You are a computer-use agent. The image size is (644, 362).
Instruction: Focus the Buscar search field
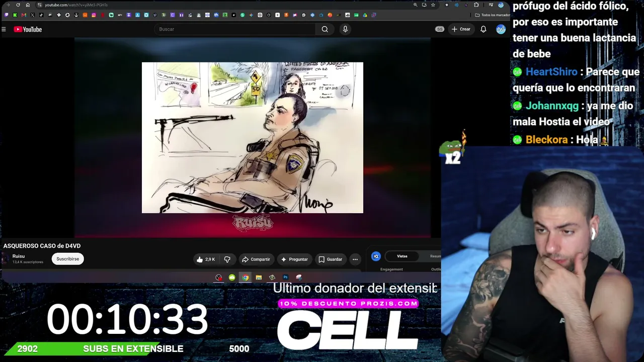(x=234, y=29)
